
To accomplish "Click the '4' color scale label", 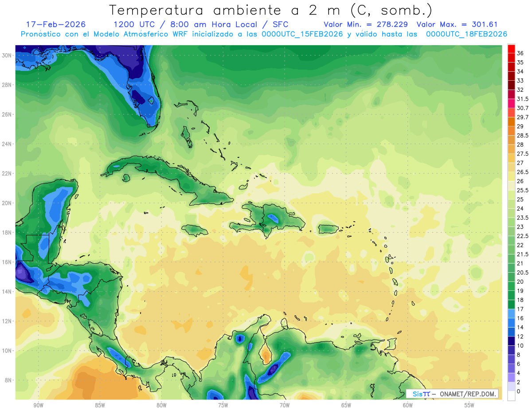I will point(519,373).
